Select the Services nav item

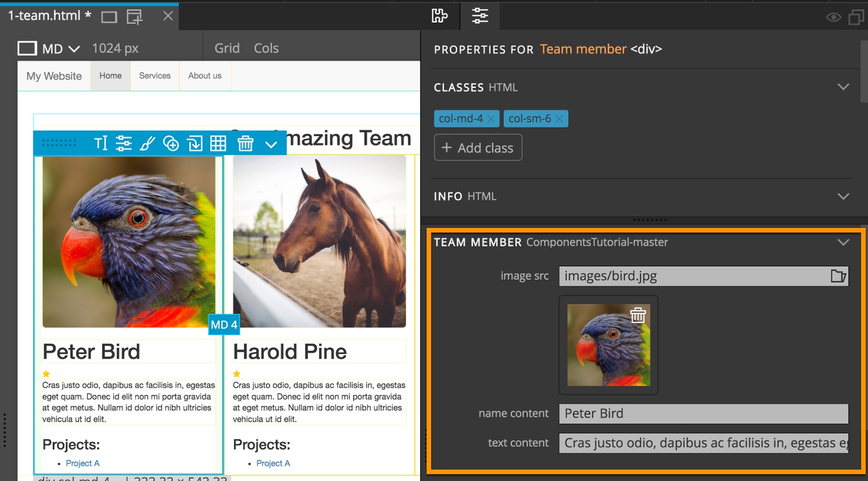click(155, 76)
